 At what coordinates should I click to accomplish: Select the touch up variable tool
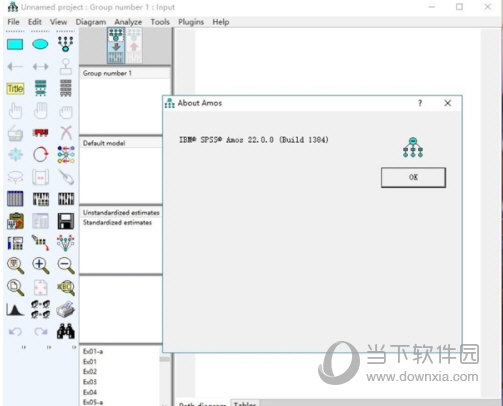pos(66,177)
